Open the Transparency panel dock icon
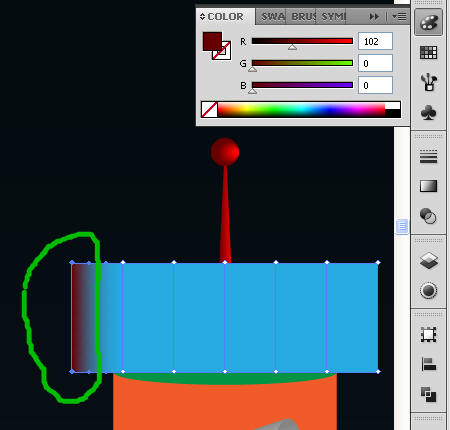Image resolution: width=450 pixels, height=430 pixels. (428, 216)
